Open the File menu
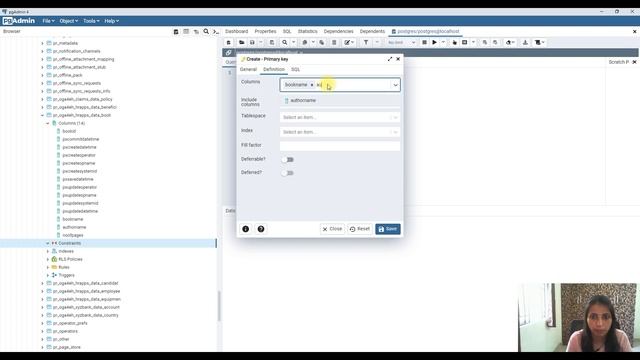Image resolution: width=640 pixels, height=360 pixels. tap(48, 21)
